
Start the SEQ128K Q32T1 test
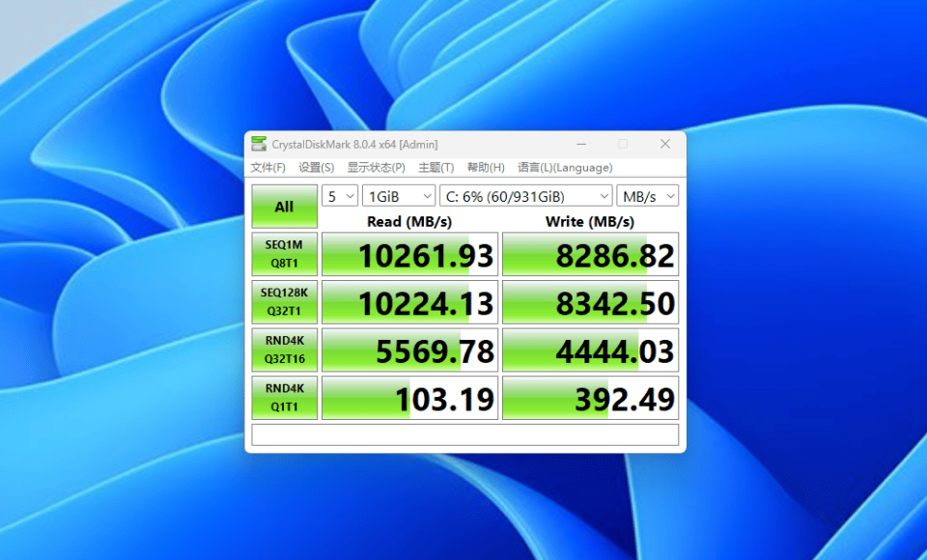tap(284, 301)
